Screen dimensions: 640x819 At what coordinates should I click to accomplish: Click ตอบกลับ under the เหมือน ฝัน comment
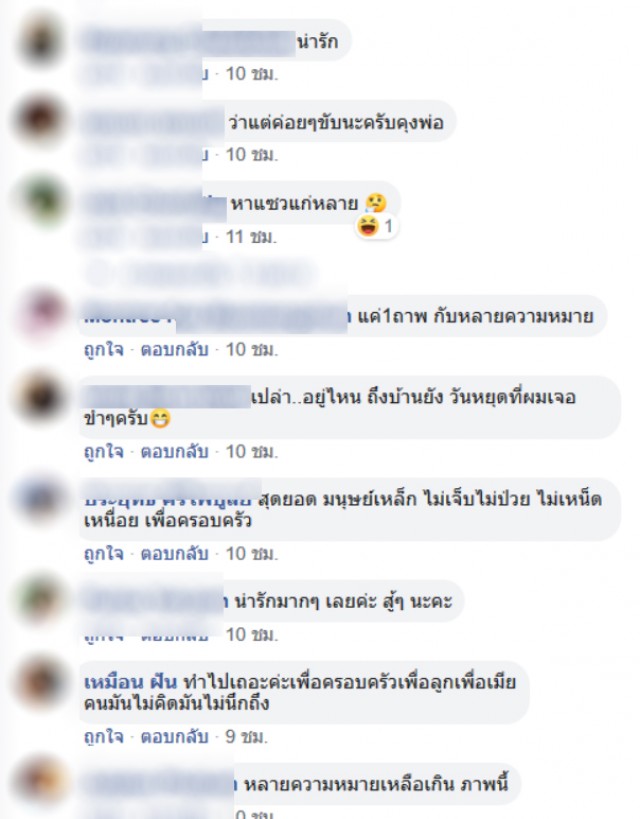tap(174, 736)
